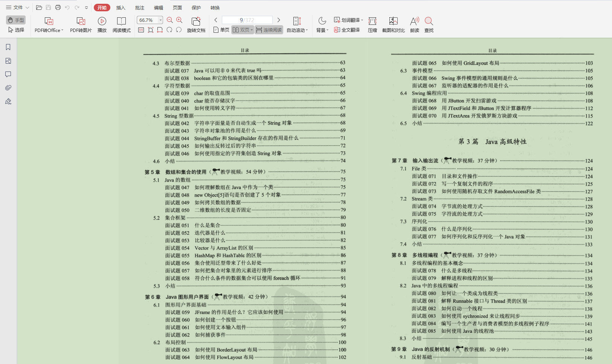Image resolution: width=612 pixels, height=364 pixels.
Task: Go to previous page arrow
Action: [216, 20]
